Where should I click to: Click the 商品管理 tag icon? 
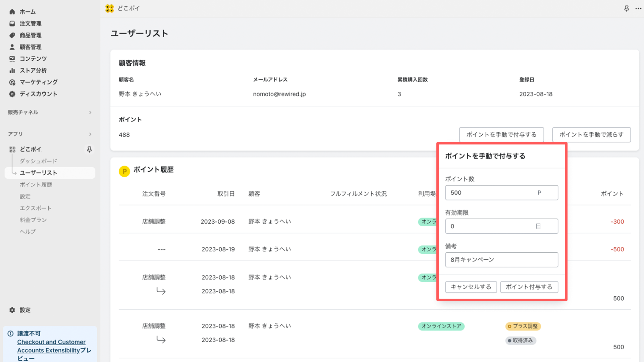(x=12, y=35)
